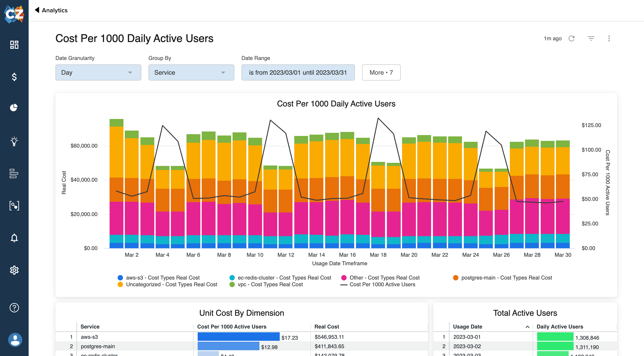Click the refresh data icon button

coord(572,39)
